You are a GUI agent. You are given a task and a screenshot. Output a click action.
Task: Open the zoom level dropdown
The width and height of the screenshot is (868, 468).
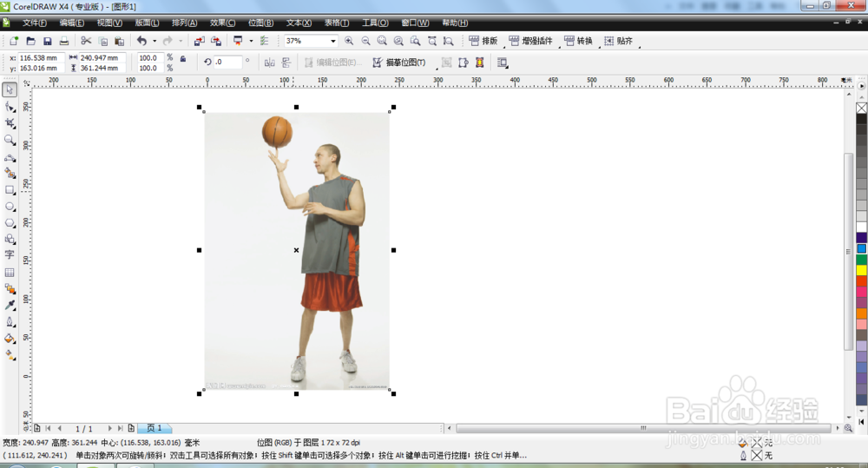click(332, 41)
